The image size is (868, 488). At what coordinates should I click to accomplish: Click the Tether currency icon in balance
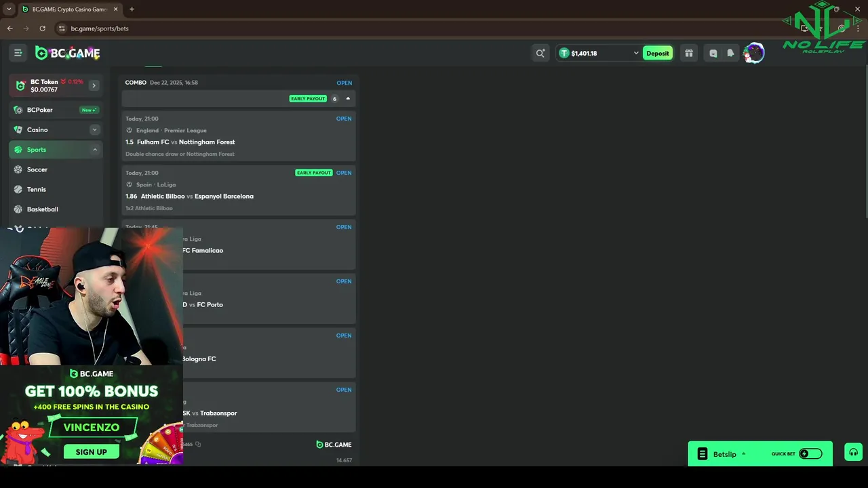click(564, 53)
